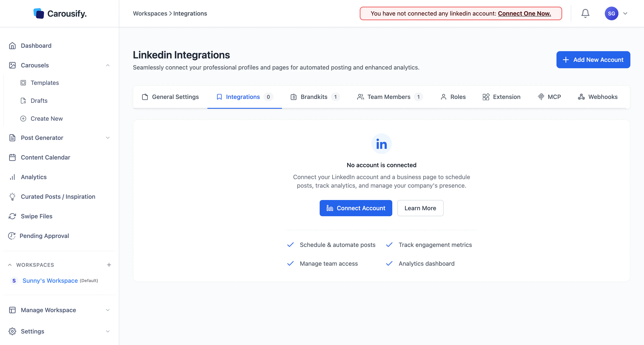Click the Carousify logo icon
The height and width of the screenshot is (345, 644).
tap(39, 13)
